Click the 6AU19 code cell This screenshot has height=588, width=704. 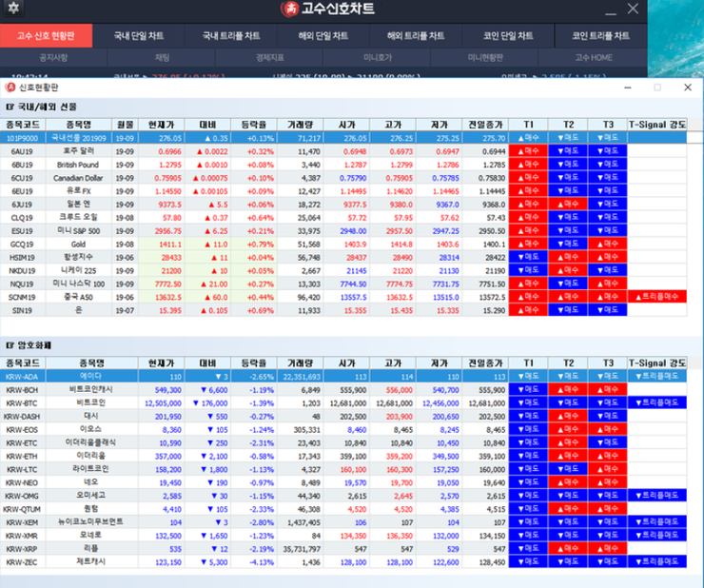(x=23, y=151)
